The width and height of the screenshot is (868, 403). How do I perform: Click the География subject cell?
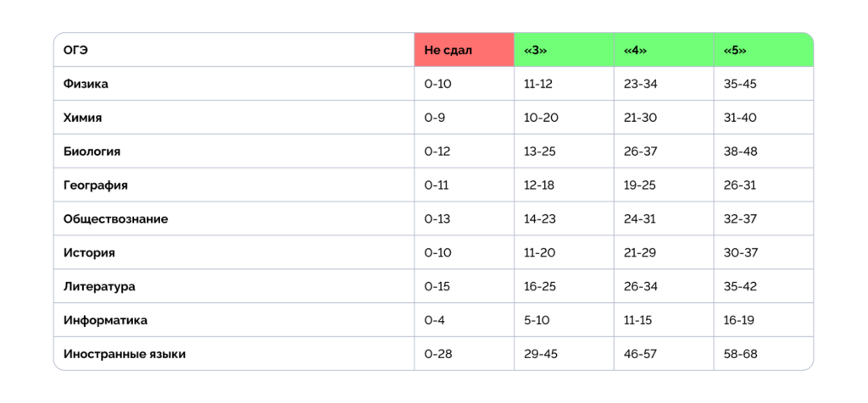coord(95,185)
